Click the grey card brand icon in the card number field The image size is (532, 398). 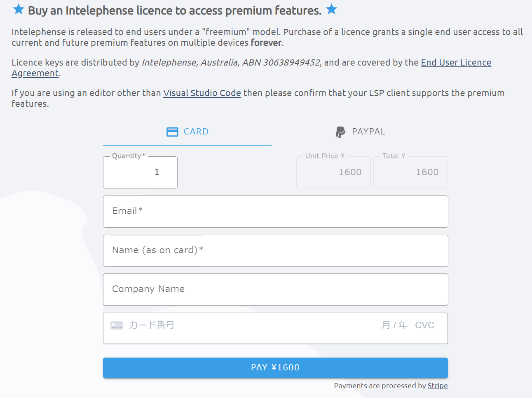coord(117,325)
